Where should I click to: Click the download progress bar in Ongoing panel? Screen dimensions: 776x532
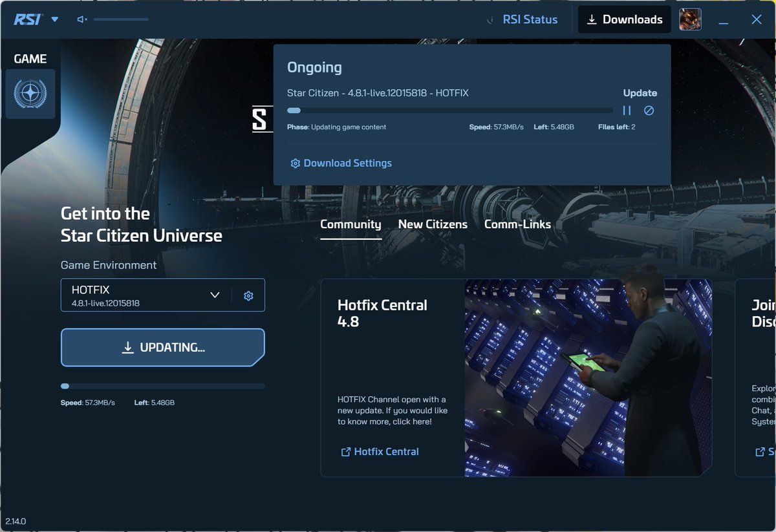(450, 111)
